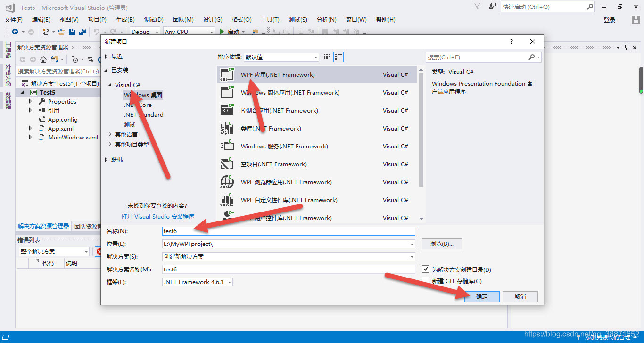Switch templates to list view icon
644x343 pixels.
click(339, 57)
